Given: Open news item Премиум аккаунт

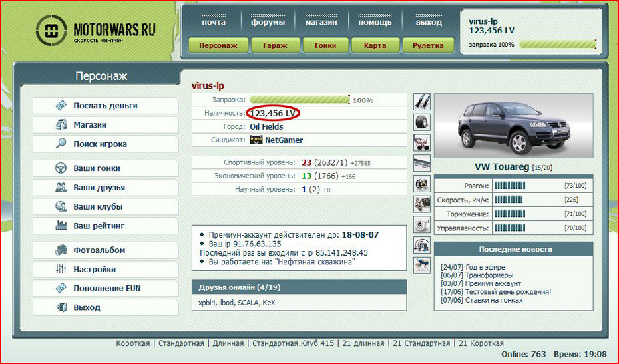Looking at the screenshot, I should 493,283.
